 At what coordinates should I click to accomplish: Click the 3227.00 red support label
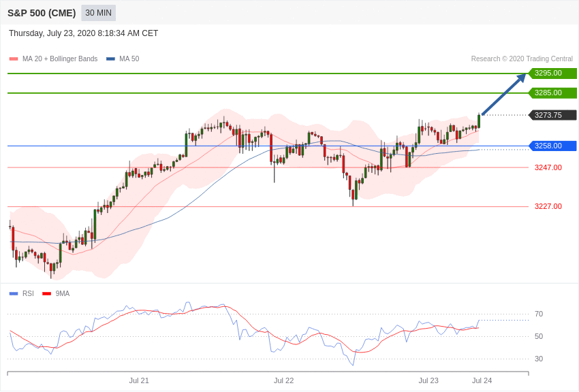pyautogui.click(x=548, y=206)
